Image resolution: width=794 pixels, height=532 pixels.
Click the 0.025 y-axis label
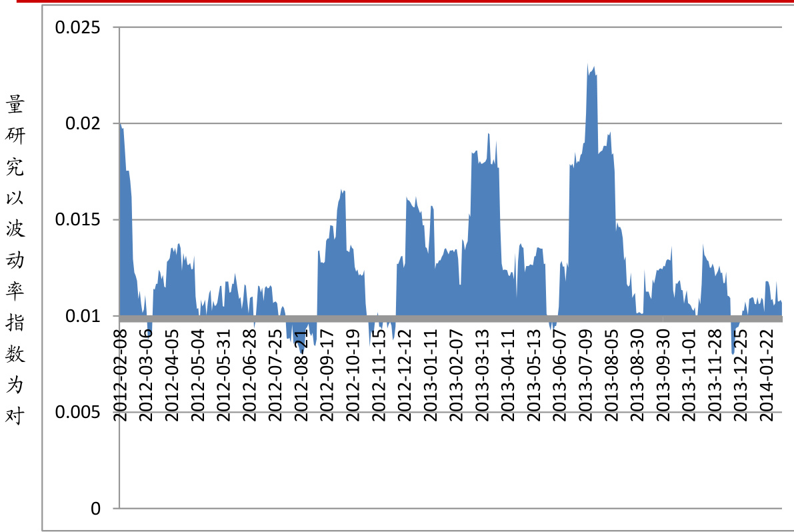click(x=78, y=28)
